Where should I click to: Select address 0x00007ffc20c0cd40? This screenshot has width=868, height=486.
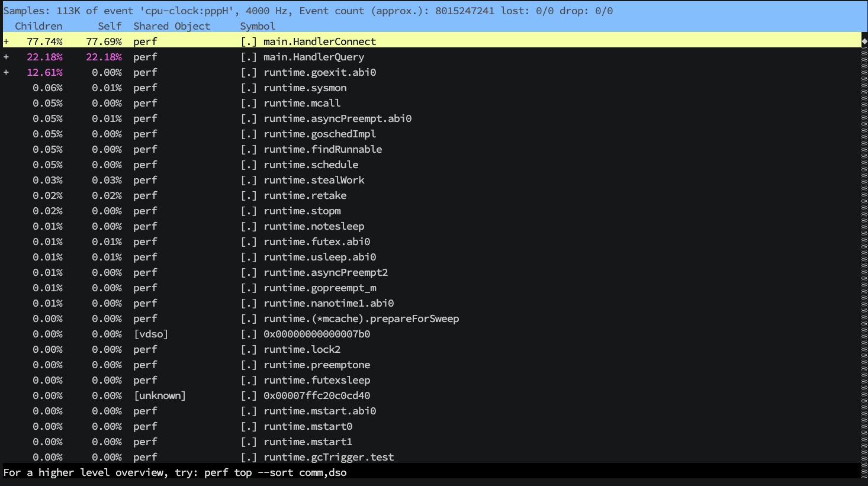[x=317, y=395]
